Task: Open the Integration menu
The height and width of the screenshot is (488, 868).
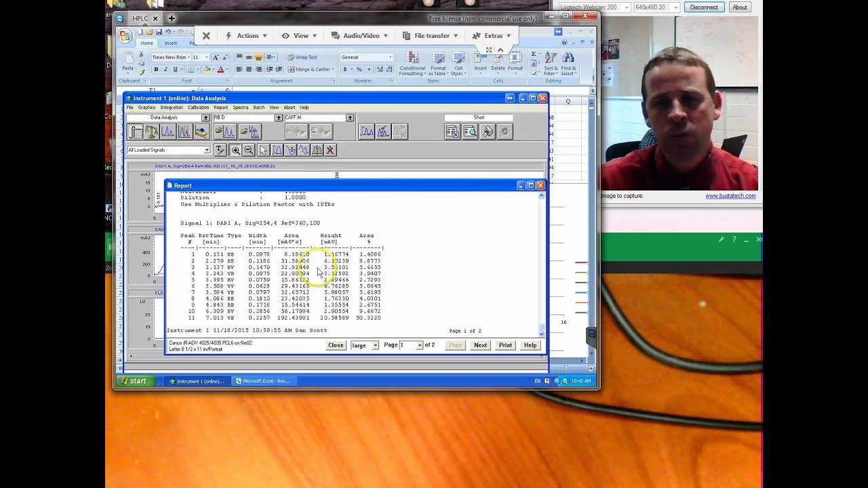Action: 172,108
